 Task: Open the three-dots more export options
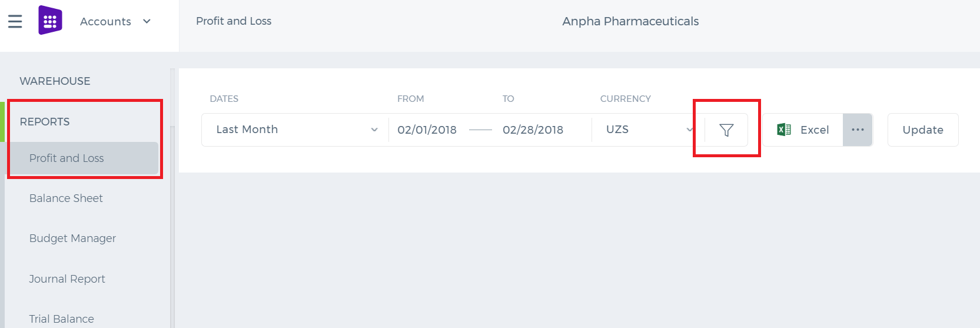(x=858, y=130)
